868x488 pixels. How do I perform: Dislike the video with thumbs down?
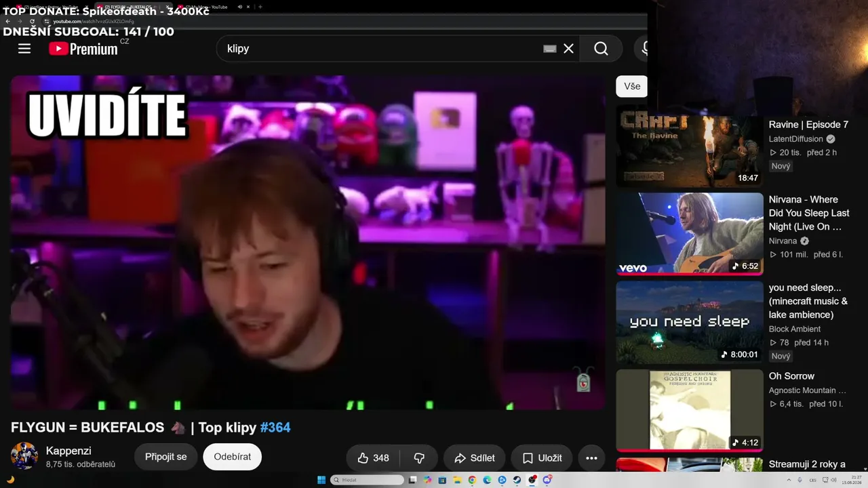(x=419, y=458)
